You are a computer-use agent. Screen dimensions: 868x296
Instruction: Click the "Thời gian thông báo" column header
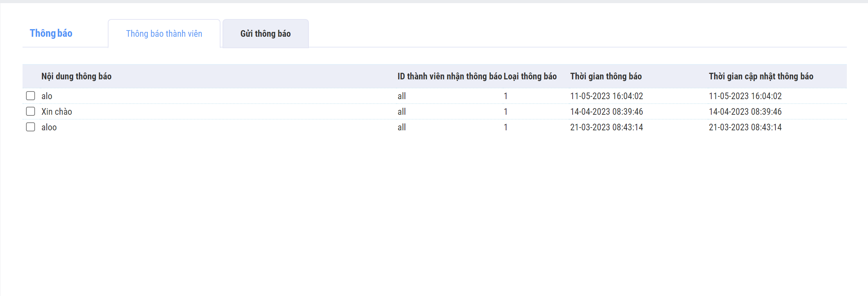[606, 76]
